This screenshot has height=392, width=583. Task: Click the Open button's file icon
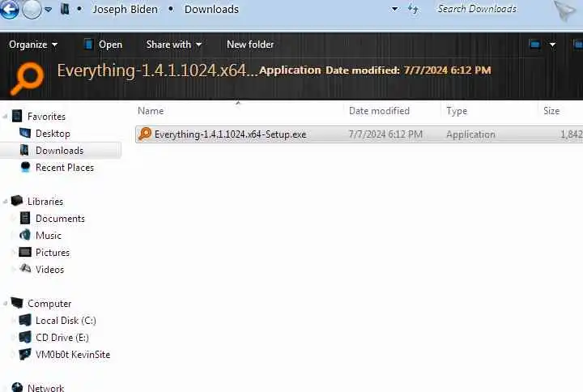click(x=88, y=45)
